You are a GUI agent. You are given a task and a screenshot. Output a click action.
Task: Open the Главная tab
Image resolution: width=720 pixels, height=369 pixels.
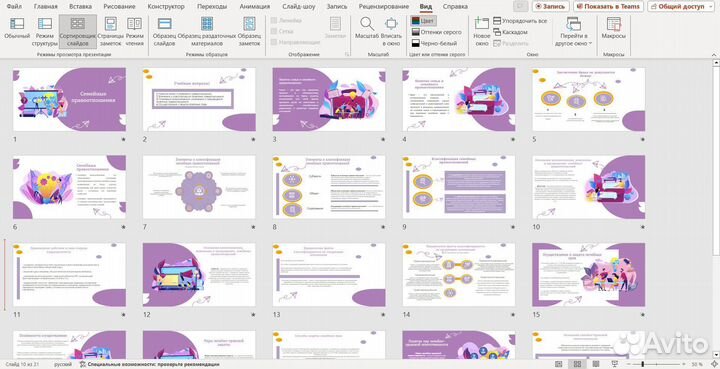point(46,6)
